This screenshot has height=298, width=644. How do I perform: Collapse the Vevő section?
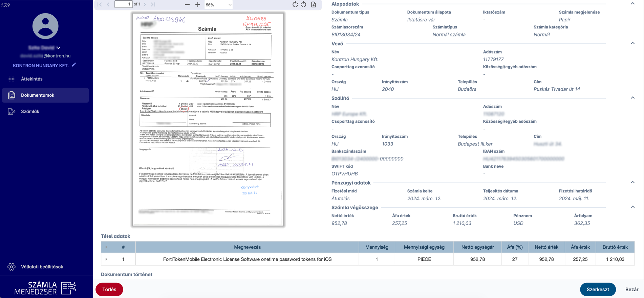632,43
